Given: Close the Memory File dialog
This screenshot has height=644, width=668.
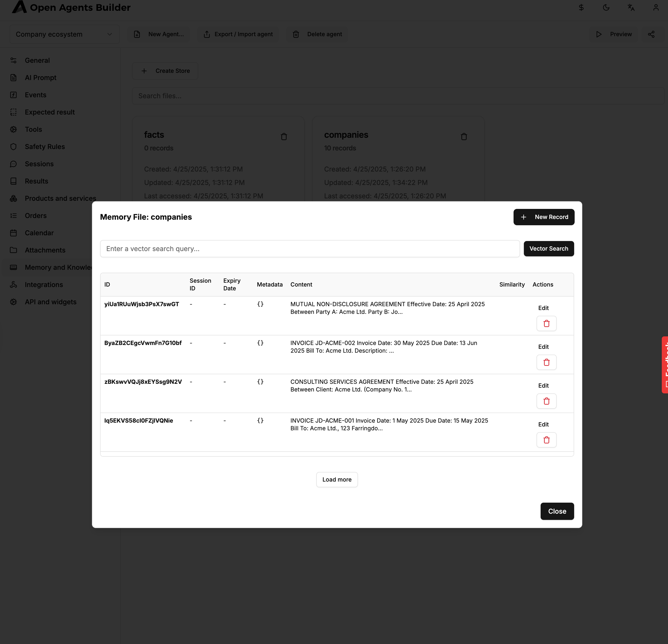Looking at the screenshot, I should (x=557, y=511).
